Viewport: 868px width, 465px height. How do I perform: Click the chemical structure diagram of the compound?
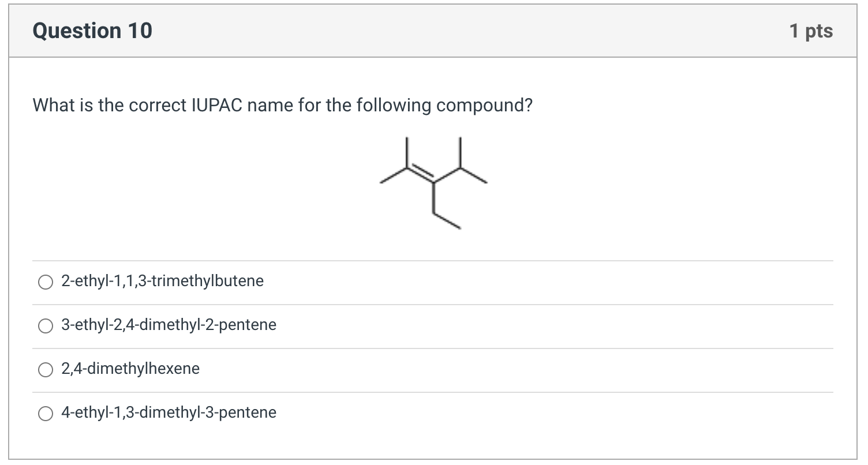tap(433, 182)
